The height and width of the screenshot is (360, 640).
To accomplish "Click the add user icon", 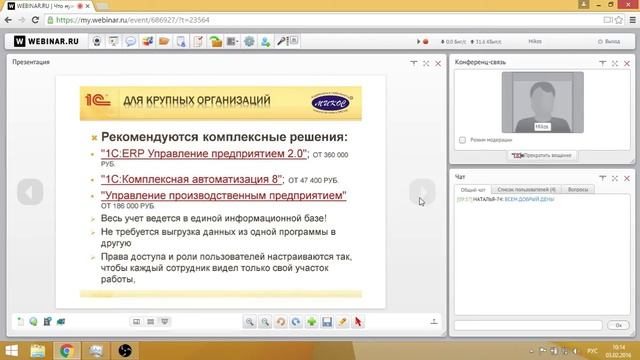I will coord(266,41).
